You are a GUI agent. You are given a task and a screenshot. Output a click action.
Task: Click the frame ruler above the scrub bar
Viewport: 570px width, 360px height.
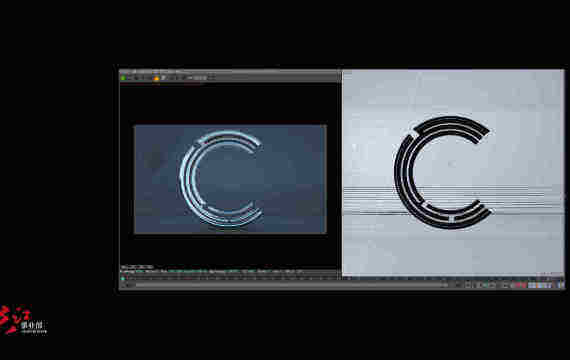click(342, 279)
